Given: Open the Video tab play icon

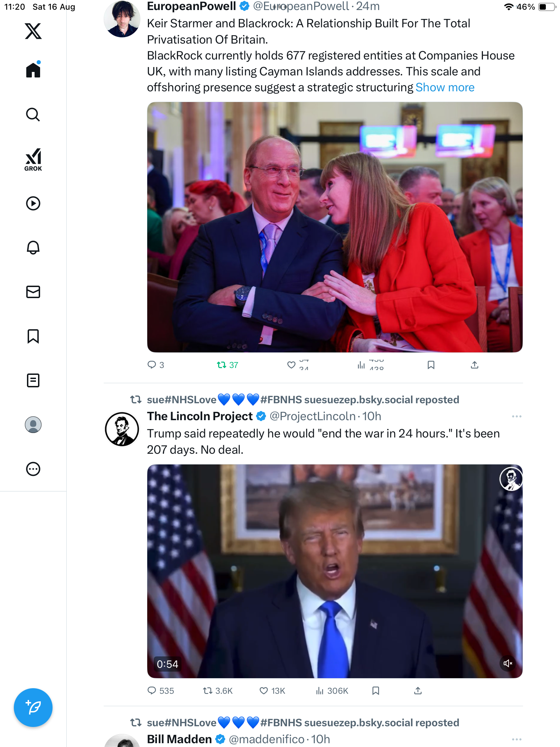Looking at the screenshot, I should click(x=33, y=203).
